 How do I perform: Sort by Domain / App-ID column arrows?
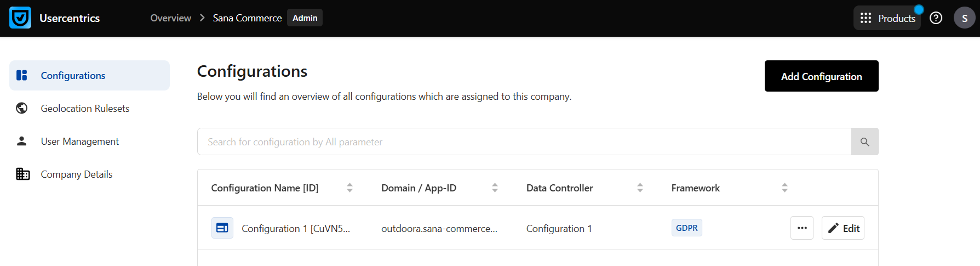pos(495,188)
